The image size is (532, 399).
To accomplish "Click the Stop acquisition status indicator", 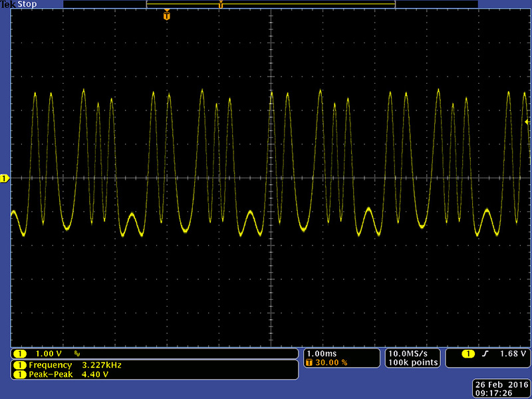I will pyautogui.click(x=27, y=4).
